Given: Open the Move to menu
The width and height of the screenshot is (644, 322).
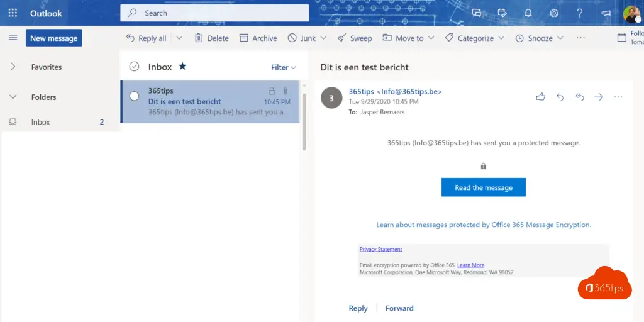Looking at the screenshot, I should click(x=408, y=38).
